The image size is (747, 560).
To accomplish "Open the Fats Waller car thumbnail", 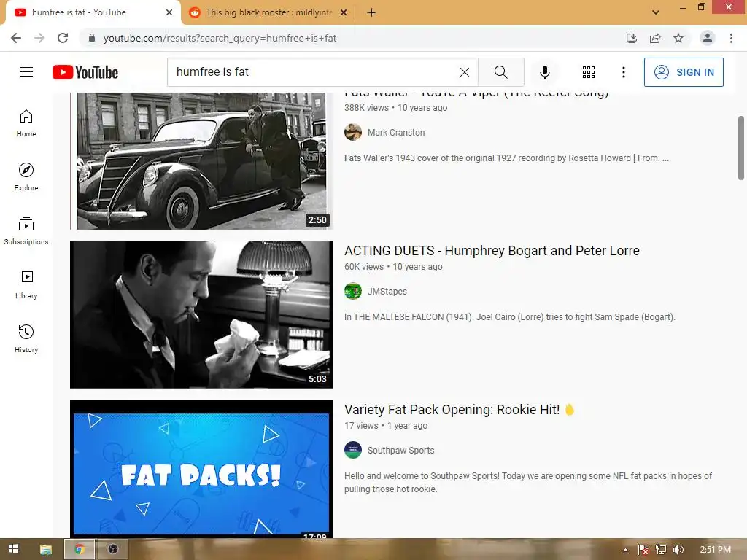I will 201,161.
